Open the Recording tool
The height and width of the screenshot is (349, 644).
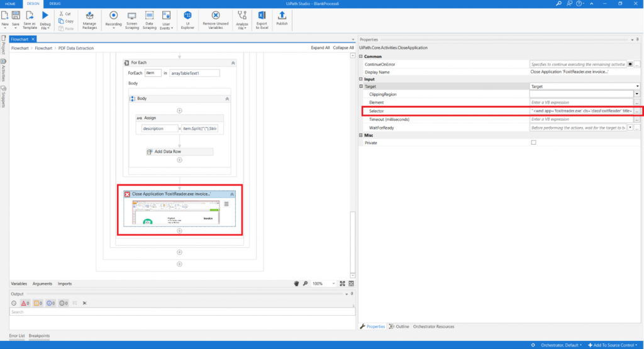point(113,19)
